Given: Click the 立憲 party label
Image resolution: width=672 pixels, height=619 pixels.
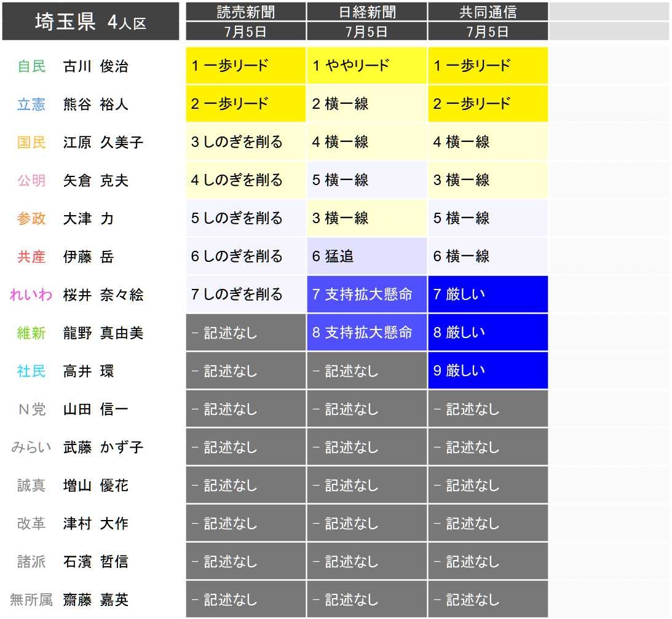Looking at the screenshot, I should tap(31, 104).
